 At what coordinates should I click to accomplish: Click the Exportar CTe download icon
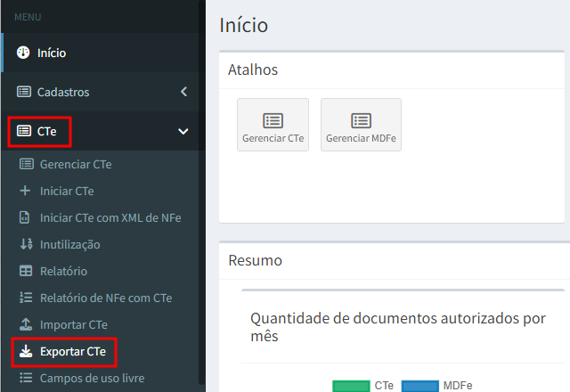(x=25, y=352)
